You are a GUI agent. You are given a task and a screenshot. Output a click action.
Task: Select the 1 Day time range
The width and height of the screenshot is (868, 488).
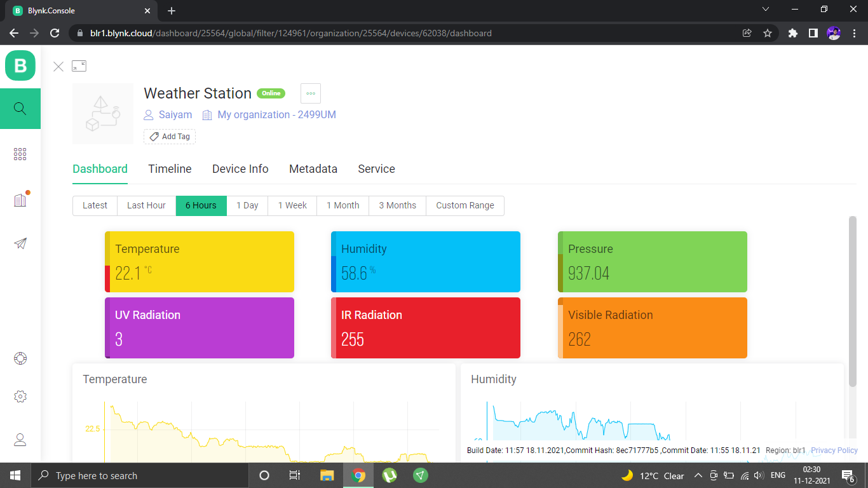(247, 205)
